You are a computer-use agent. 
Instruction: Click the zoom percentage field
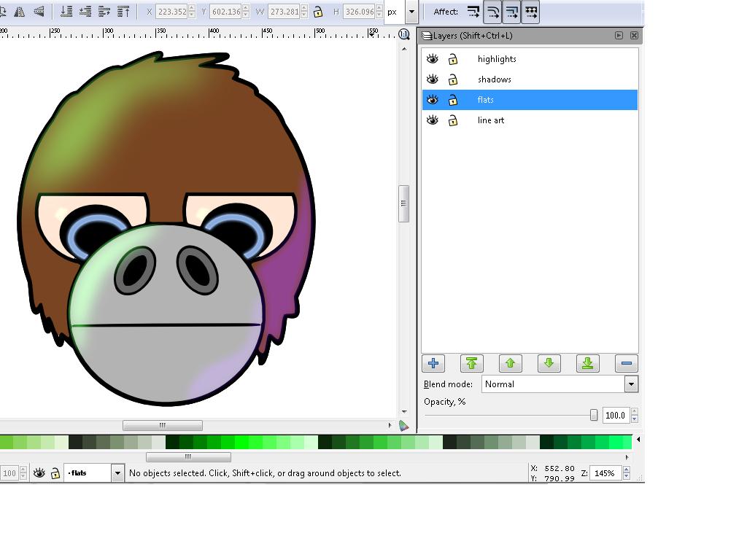(x=604, y=473)
